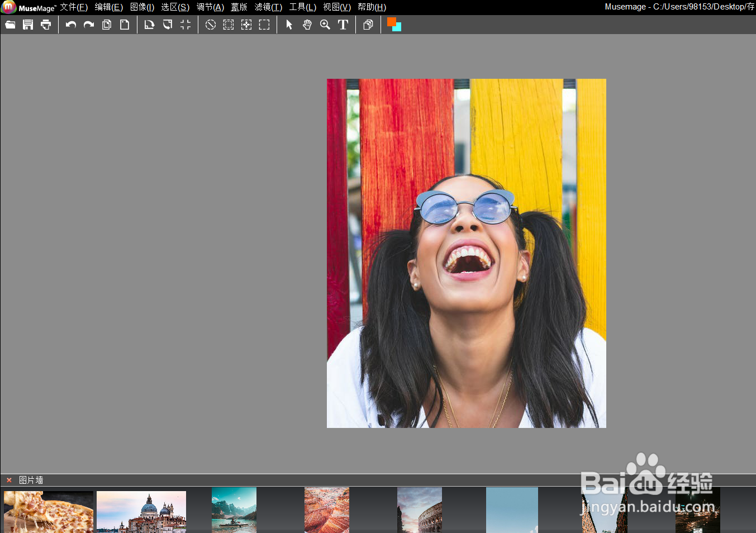Click the crop corners icon in toolbar
The height and width of the screenshot is (533, 756).
point(186,25)
